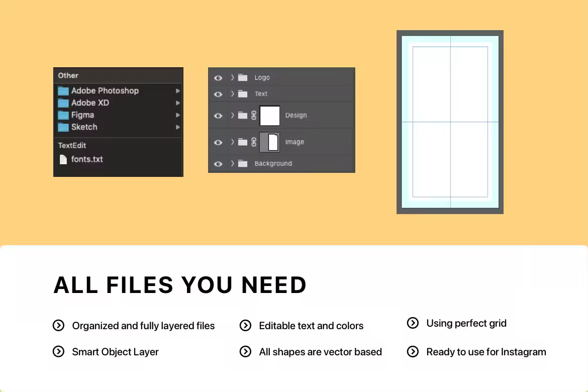Hide the Image layer group

218,142
